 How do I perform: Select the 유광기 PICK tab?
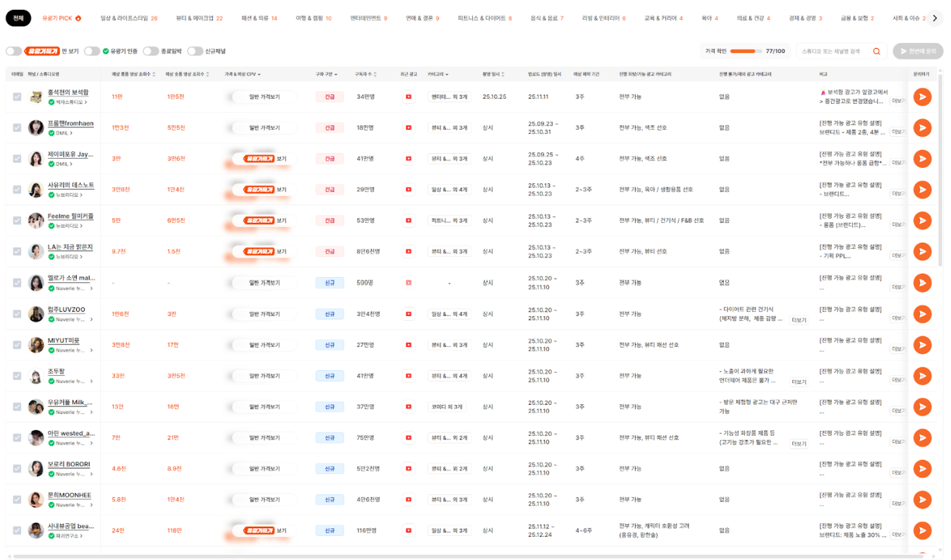61,18
